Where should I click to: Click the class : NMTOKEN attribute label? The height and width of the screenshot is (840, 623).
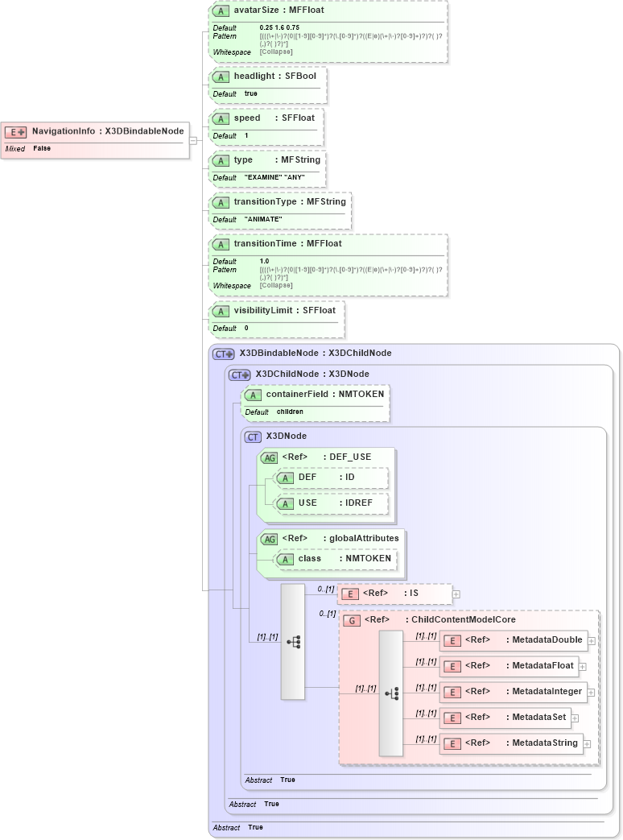pos(345,559)
